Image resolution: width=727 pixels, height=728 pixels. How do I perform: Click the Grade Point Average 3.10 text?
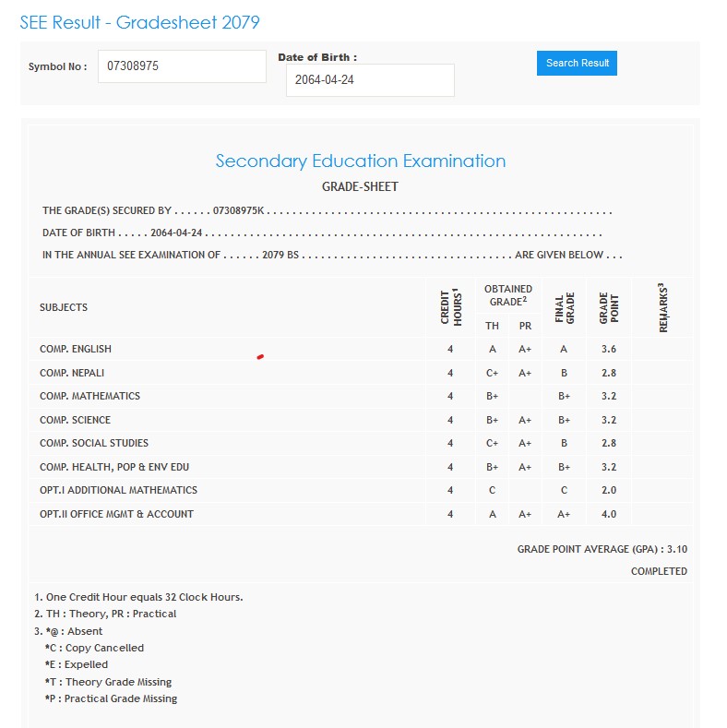click(x=602, y=549)
